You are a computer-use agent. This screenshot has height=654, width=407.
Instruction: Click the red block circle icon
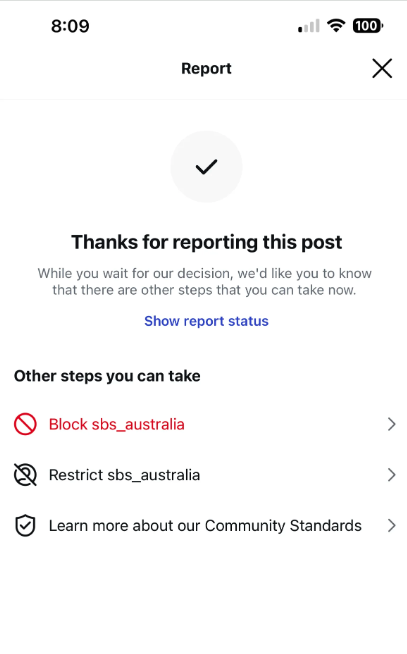click(x=25, y=424)
